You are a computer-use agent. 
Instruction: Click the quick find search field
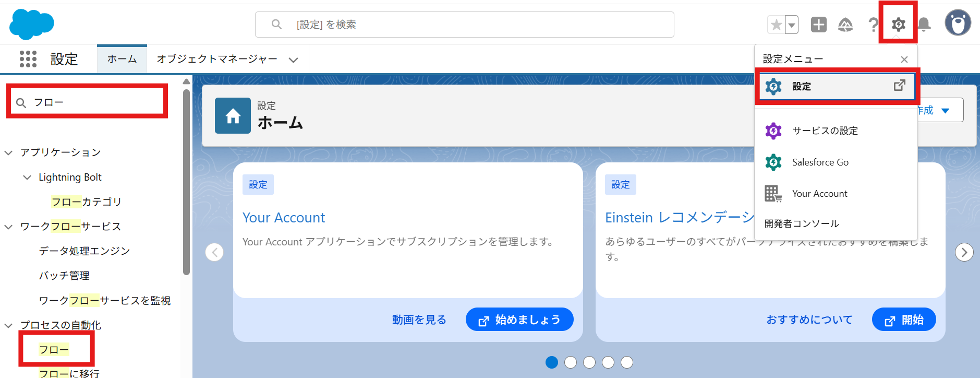[x=94, y=102]
